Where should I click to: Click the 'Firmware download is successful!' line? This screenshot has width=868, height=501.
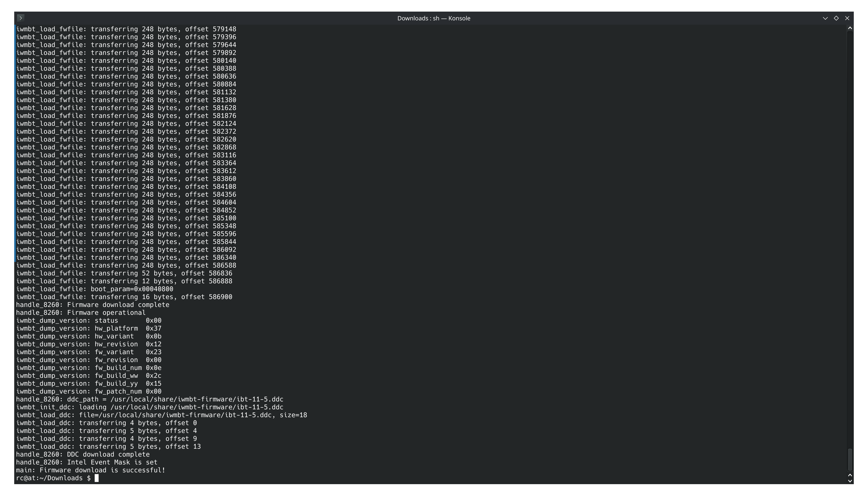pos(102,470)
